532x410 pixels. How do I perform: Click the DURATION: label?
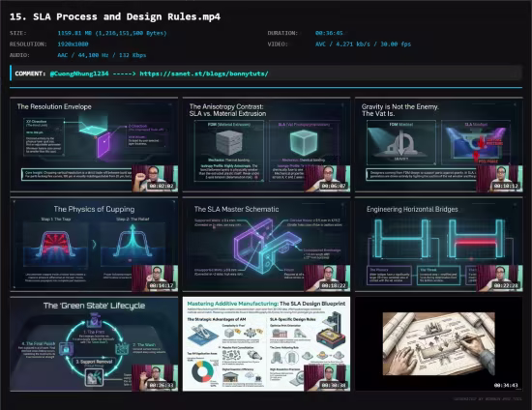coord(282,33)
